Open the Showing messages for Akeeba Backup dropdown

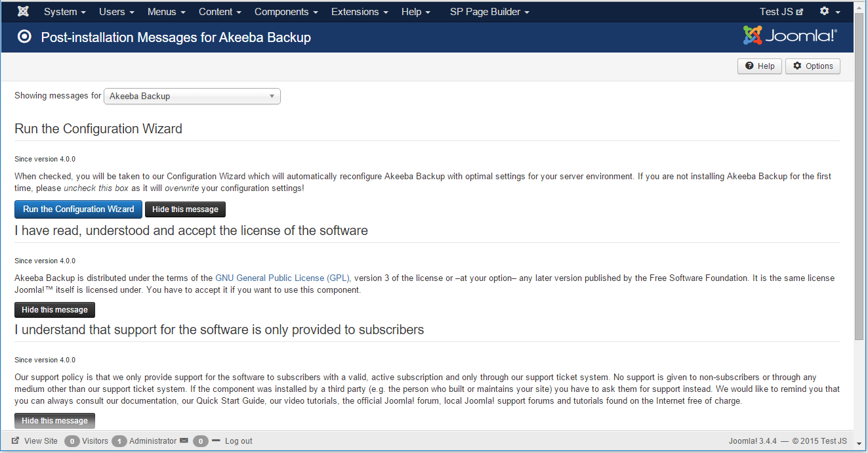192,96
